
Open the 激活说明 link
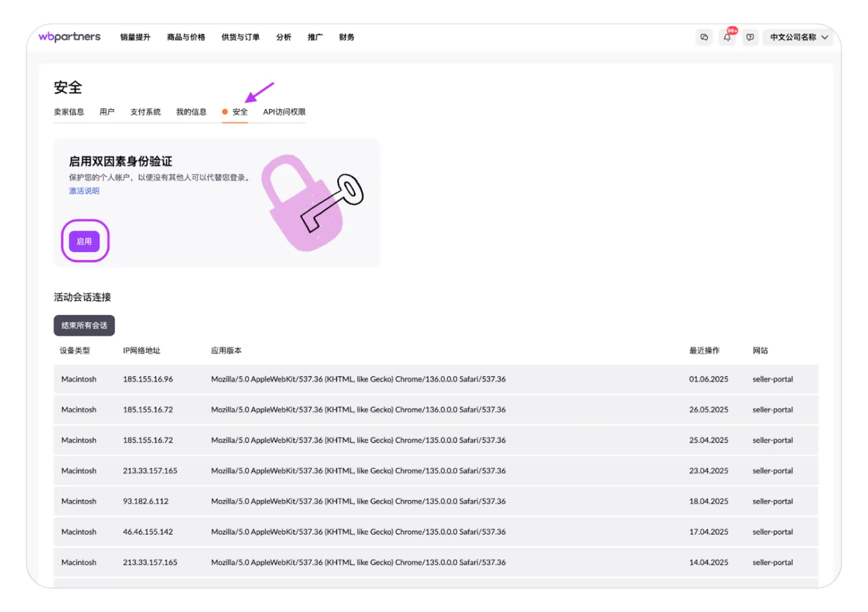(x=84, y=191)
